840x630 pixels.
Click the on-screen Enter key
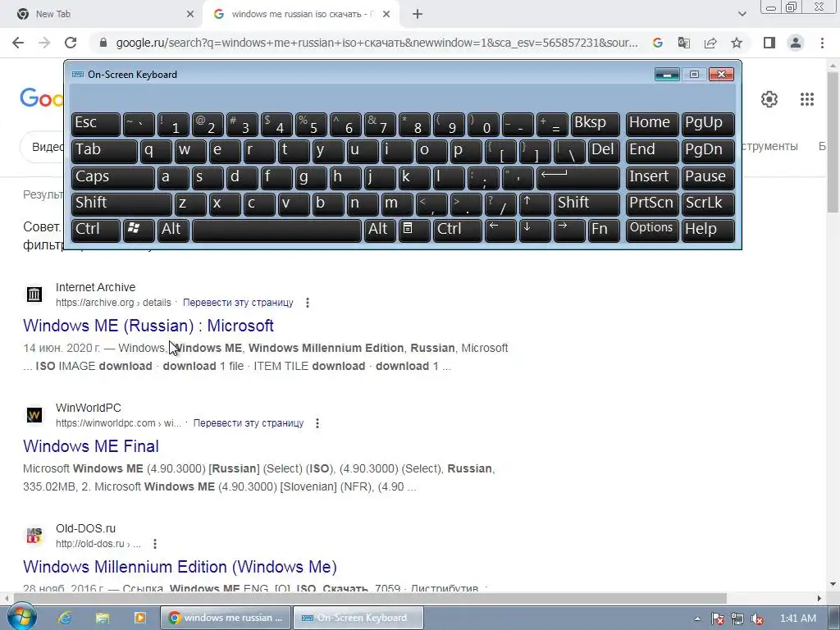click(x=578, y=178)
